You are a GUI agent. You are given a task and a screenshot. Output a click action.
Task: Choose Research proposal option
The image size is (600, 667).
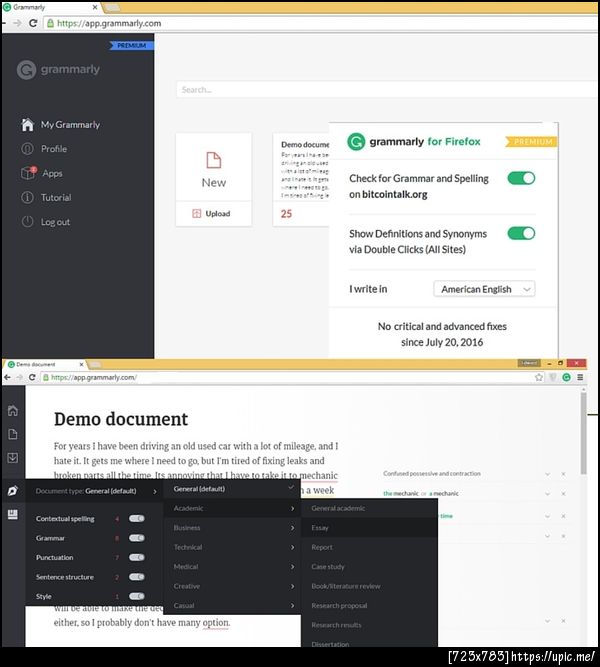(x=369, y=606)
